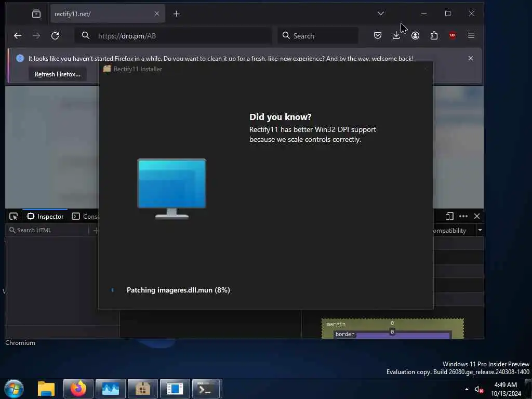This screenshot has height=399, width=532.
Task: Activate the element picker in DevTools
Action: click(14, 217)
